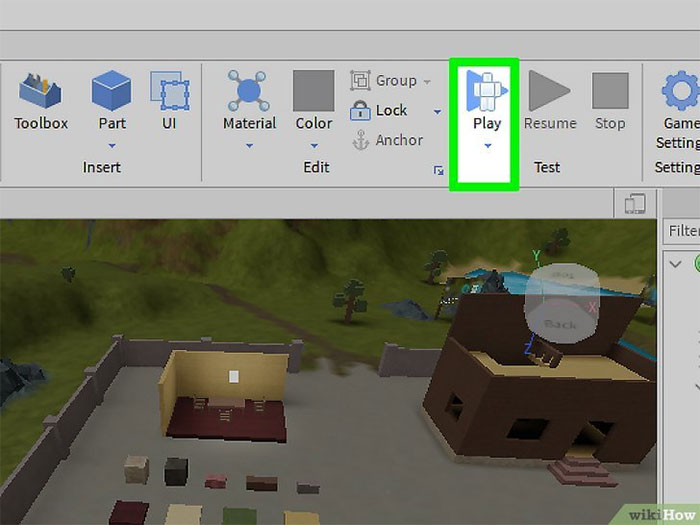Click the view selector cube in viewport

[561, 298]
